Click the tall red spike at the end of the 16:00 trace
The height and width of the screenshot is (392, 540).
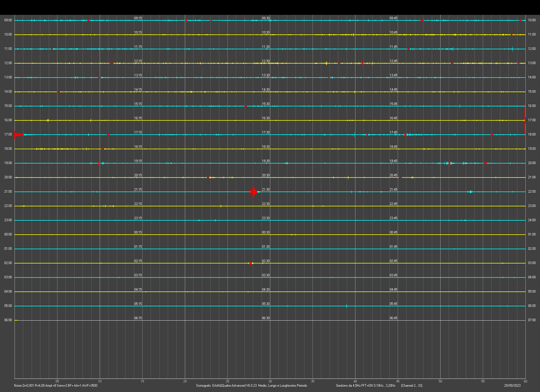pos(525,120)
